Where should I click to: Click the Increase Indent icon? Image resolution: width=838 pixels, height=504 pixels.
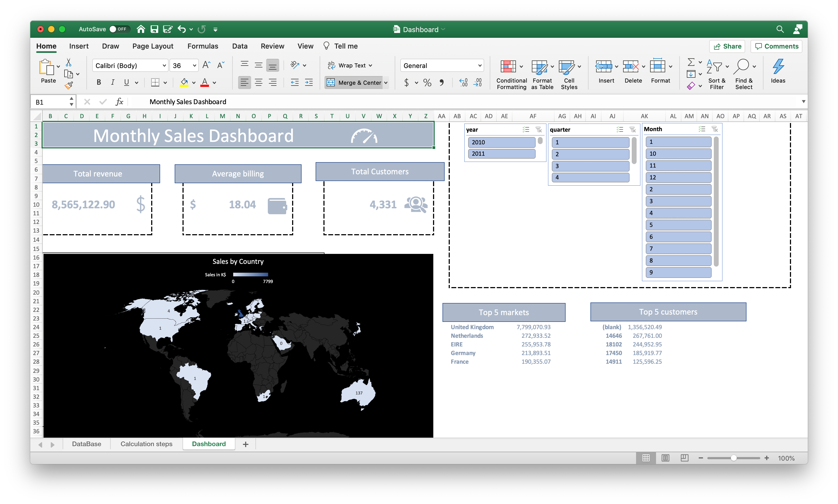pyautogui.click(x=309, y=83)
